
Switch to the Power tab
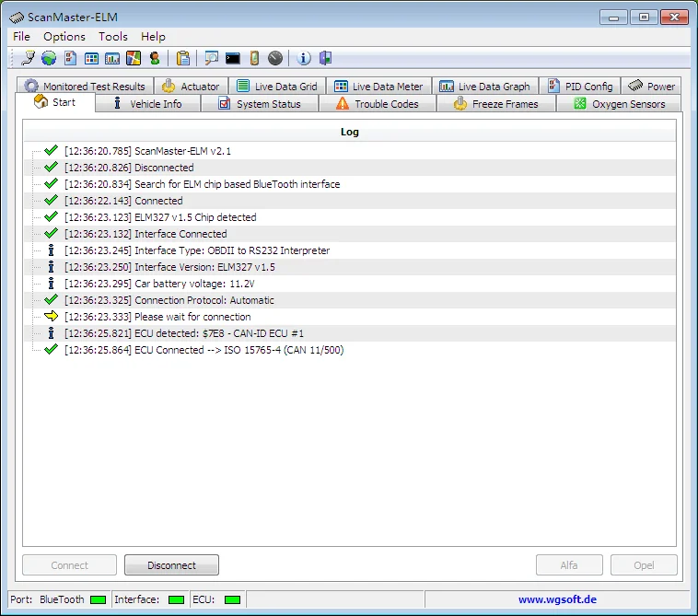(651, 86)
